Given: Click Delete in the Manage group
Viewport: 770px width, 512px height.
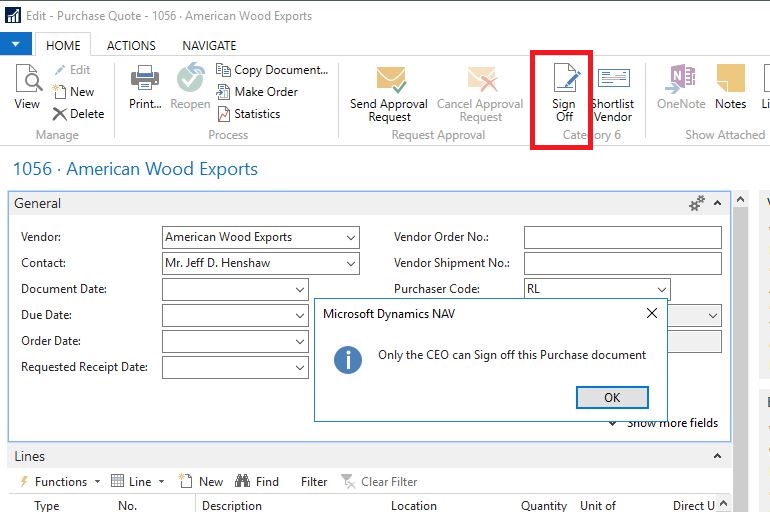Looking at the screenshot, I should point(79,114).
